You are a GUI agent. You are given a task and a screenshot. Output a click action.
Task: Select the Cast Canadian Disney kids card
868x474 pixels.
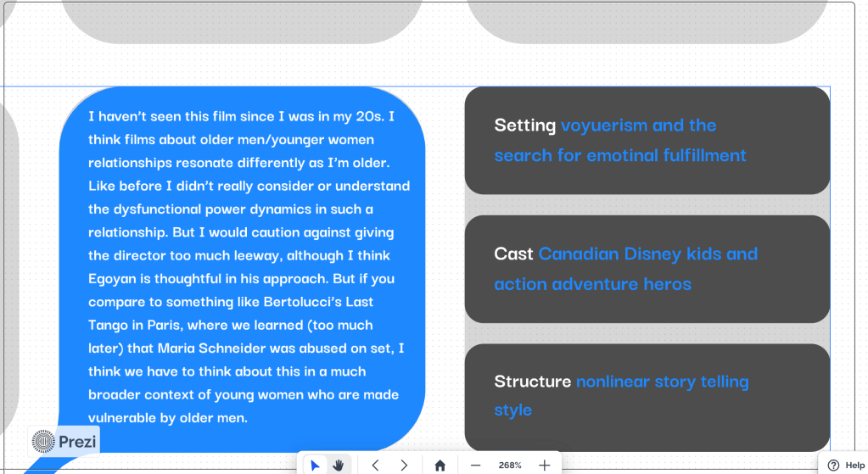pyautogui.click(x=647, y=269)
